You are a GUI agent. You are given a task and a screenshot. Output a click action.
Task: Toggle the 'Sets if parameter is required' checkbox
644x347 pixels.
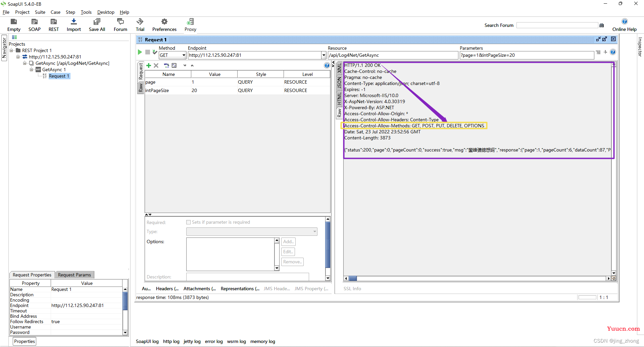pos(188,222)
